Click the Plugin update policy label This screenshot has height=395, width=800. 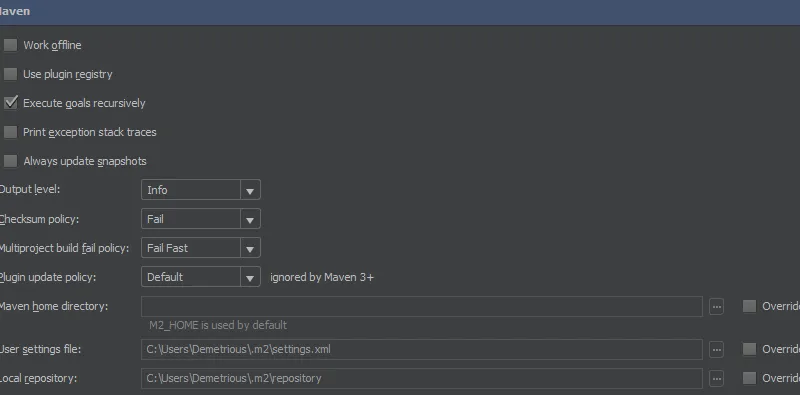48,277
